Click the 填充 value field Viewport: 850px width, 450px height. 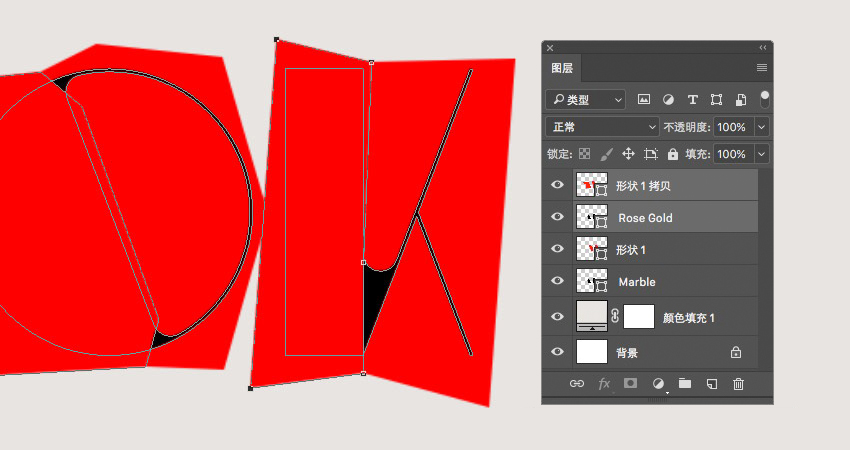(734, 154)
